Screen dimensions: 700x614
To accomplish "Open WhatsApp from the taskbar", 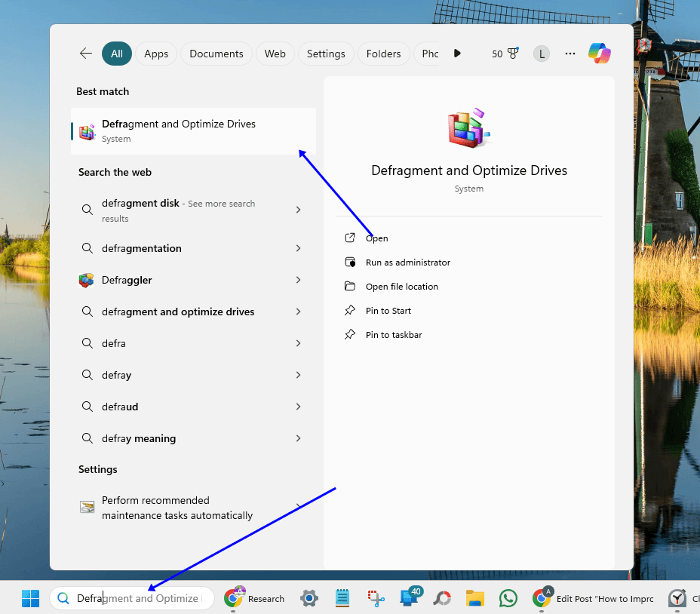I will pos(508,598).
